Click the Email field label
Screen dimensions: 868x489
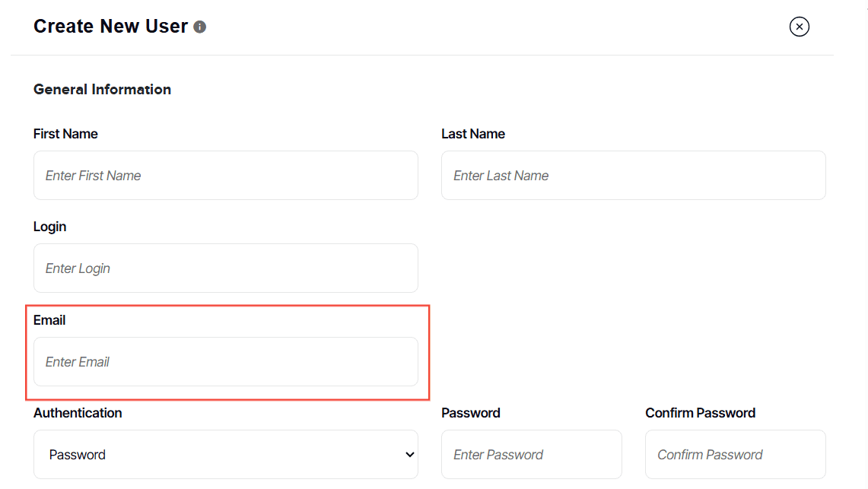[x=49, y=320]
